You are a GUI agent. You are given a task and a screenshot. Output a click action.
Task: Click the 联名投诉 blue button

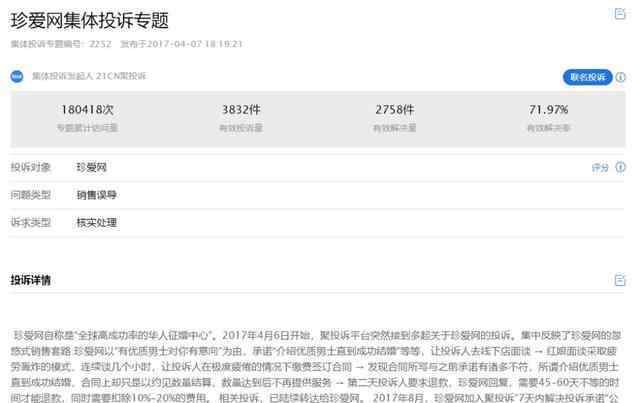click(587, 77)
